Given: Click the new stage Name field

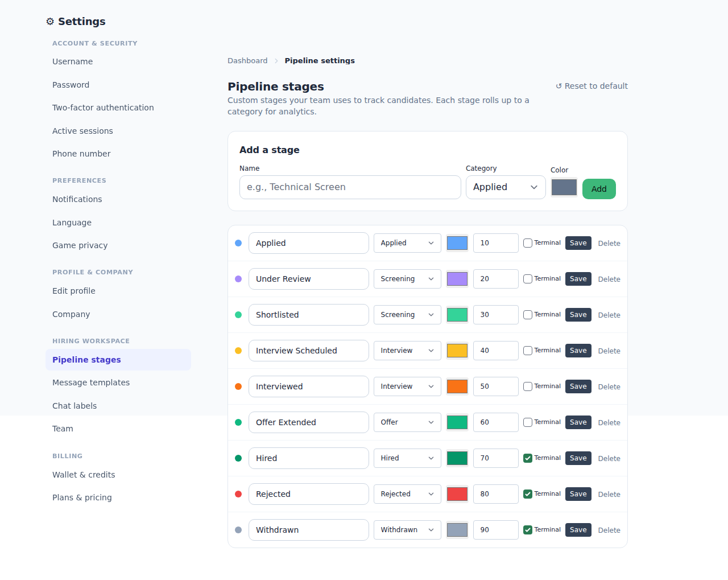Looking at the screenshot, I should tap(350, 187).
